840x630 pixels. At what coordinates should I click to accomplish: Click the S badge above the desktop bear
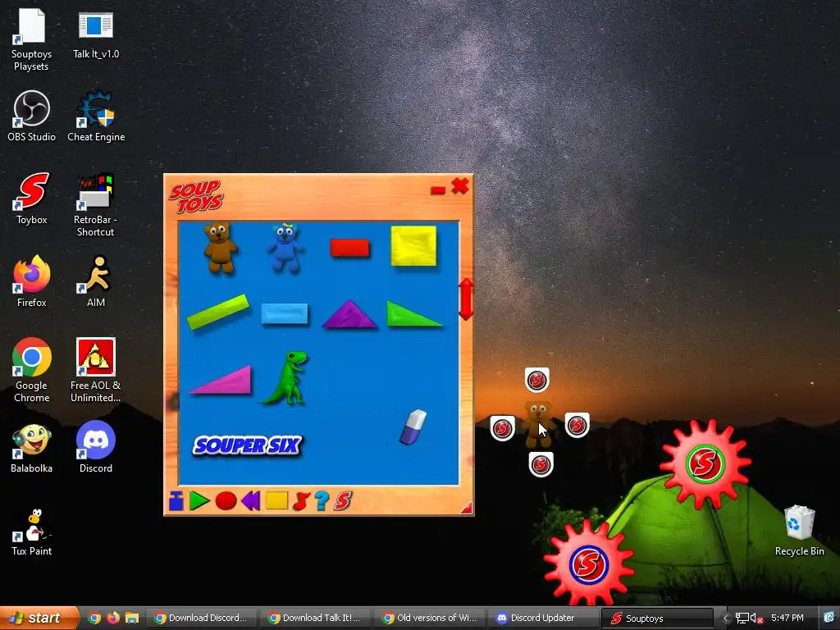536,380
